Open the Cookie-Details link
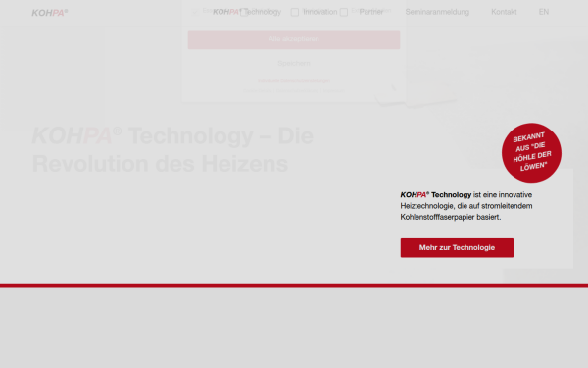The image size is (588, 368). [257, 90]
